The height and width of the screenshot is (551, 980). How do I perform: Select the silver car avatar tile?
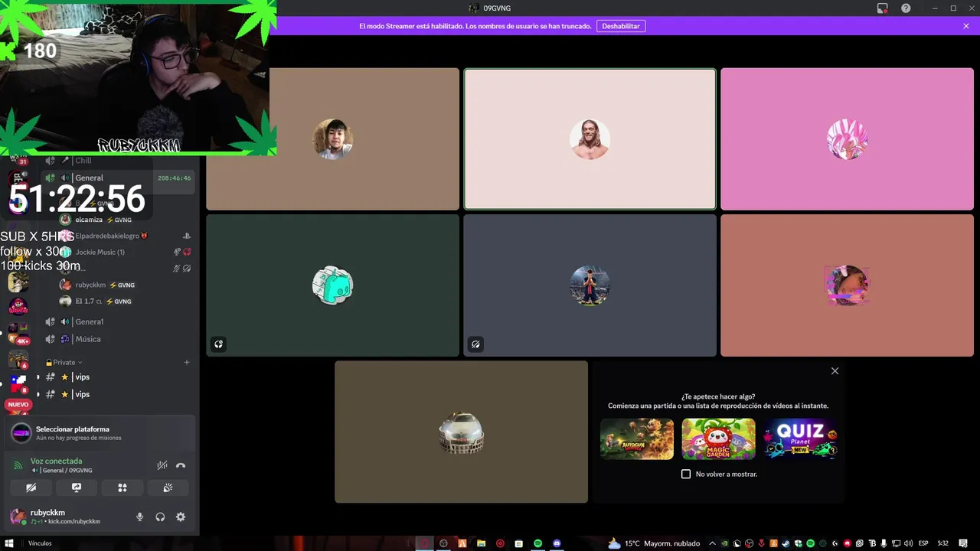click(x=461, y=432)
